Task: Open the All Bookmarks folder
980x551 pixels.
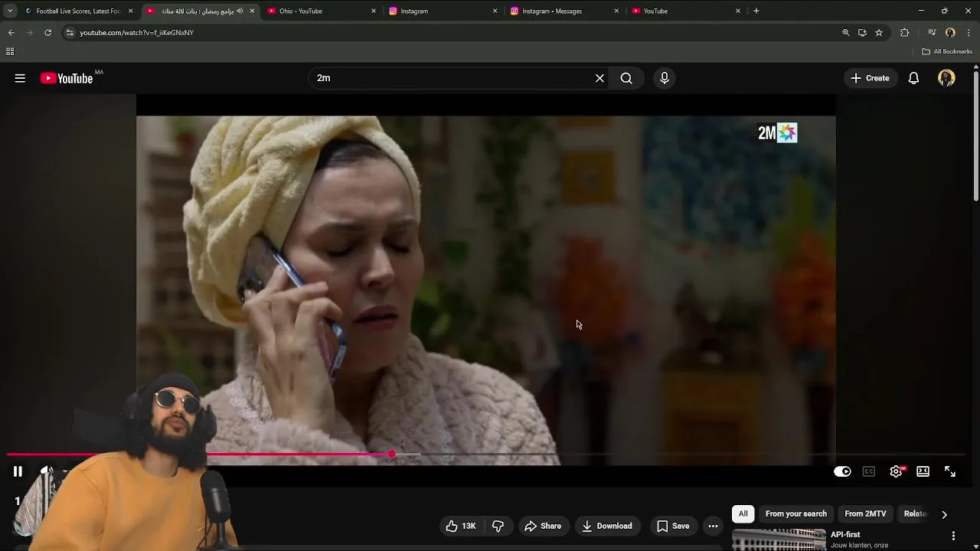Action: (x=947, y=51)
